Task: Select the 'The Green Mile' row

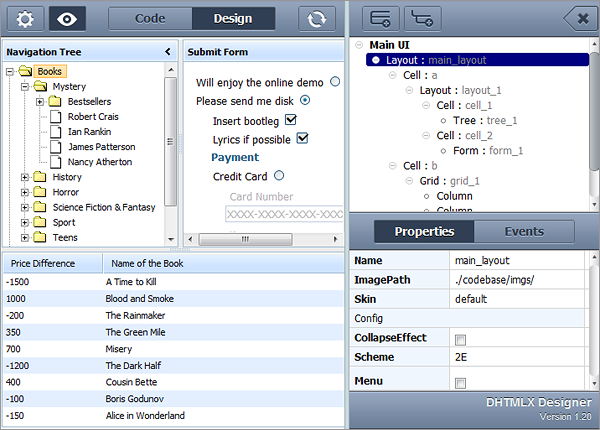Action: coord(174,332)
